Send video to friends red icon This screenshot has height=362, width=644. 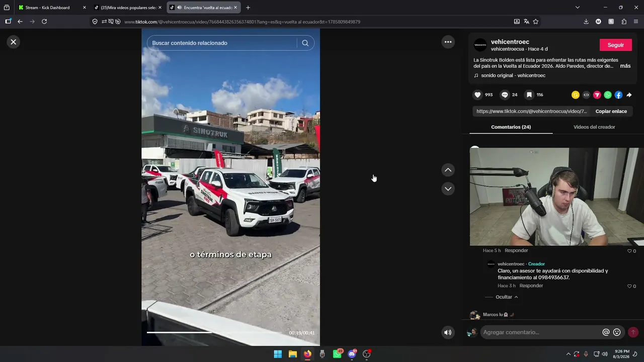(597, 95)
